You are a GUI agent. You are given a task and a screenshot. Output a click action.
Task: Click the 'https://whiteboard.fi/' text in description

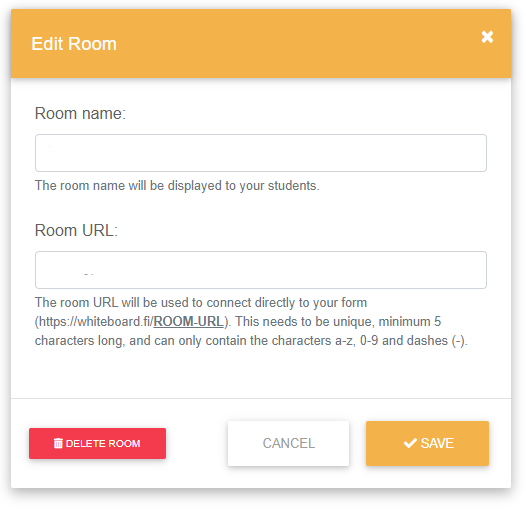96,321
